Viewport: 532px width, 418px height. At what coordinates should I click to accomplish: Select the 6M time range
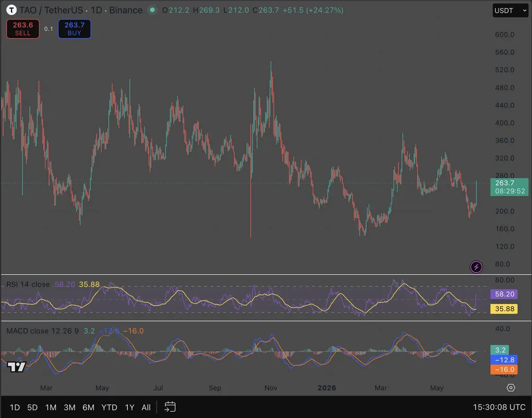point(88,407)
